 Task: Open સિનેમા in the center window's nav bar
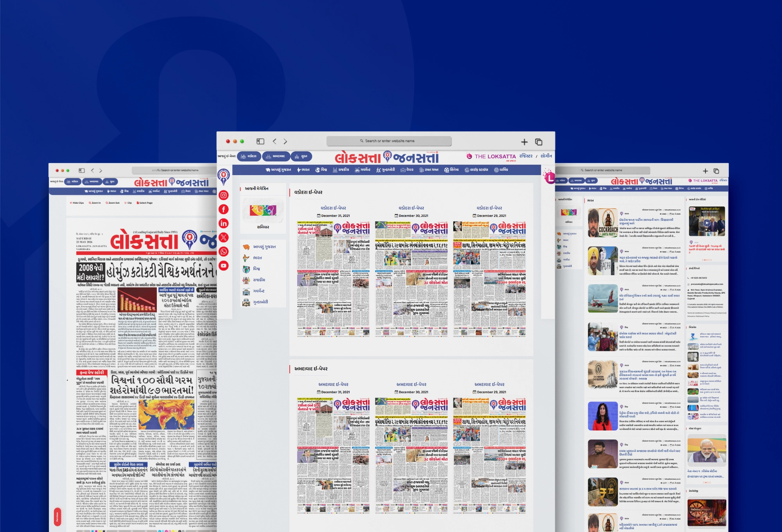452,170
